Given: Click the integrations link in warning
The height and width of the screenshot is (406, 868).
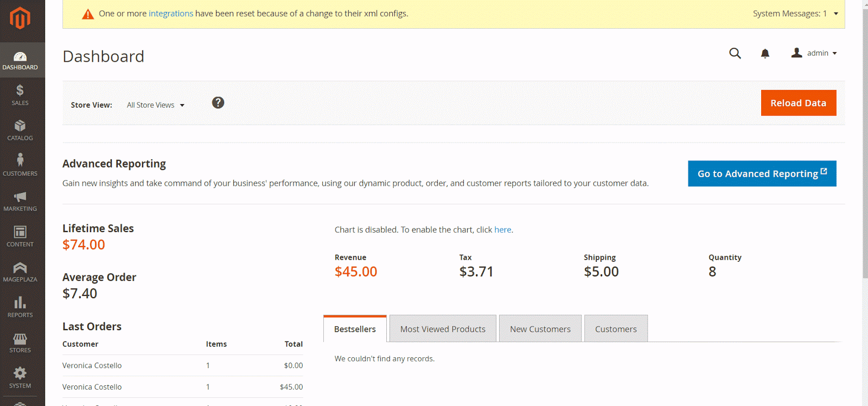Looking at the screenshot, I should [171, 14].
